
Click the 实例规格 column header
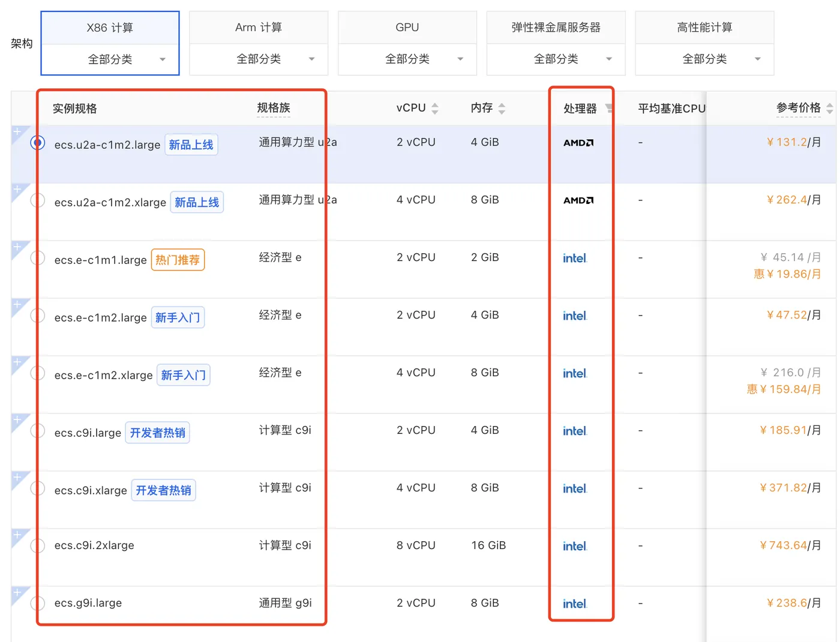point(74,109)
